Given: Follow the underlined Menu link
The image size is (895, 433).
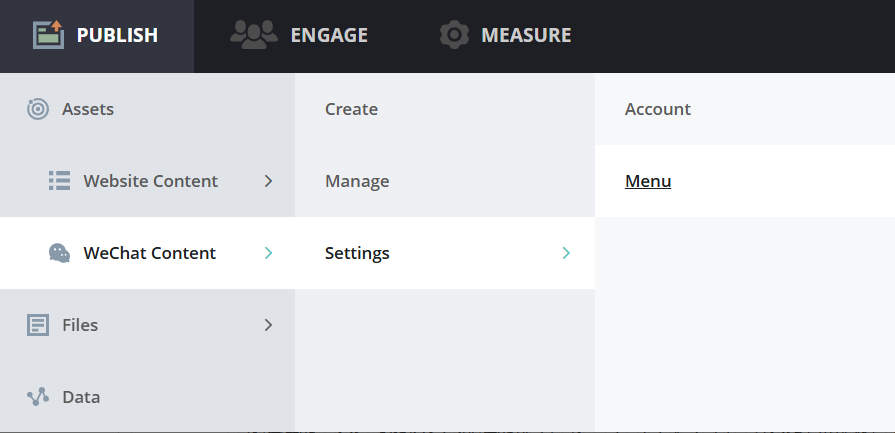Looking at the screenshot, I should (x=648, y=181).
